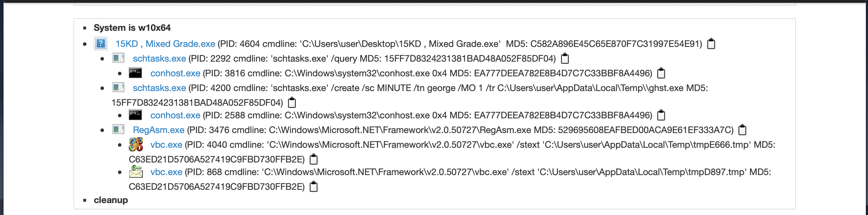
Task: Click the colorful icon for vbc.exe PID 4040
Action: (136, 144)
